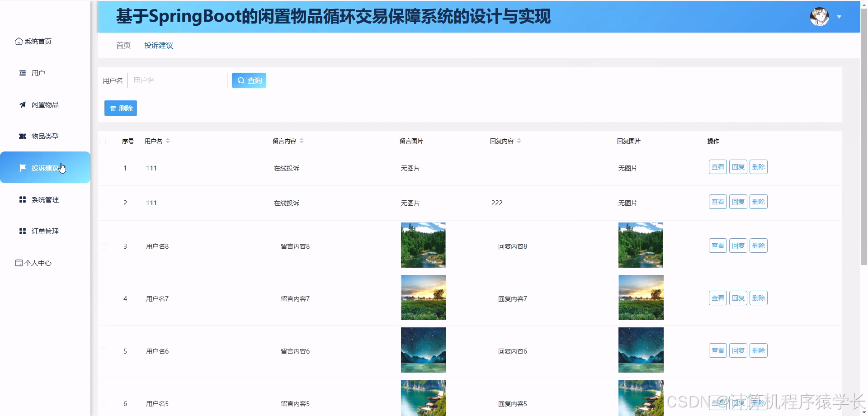Open the 系统管理 sidebar menu

click(45, 199)
